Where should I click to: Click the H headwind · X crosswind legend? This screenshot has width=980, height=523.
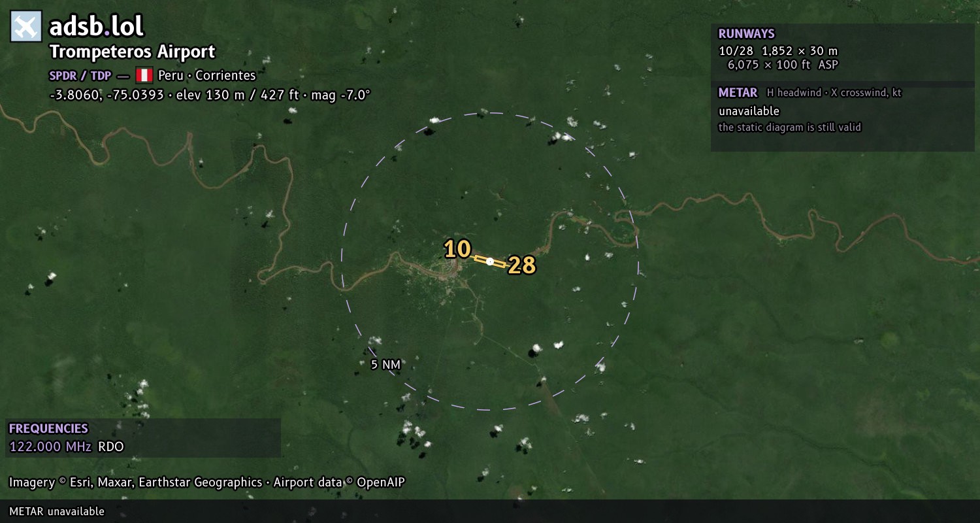click(x=834, y=93)
